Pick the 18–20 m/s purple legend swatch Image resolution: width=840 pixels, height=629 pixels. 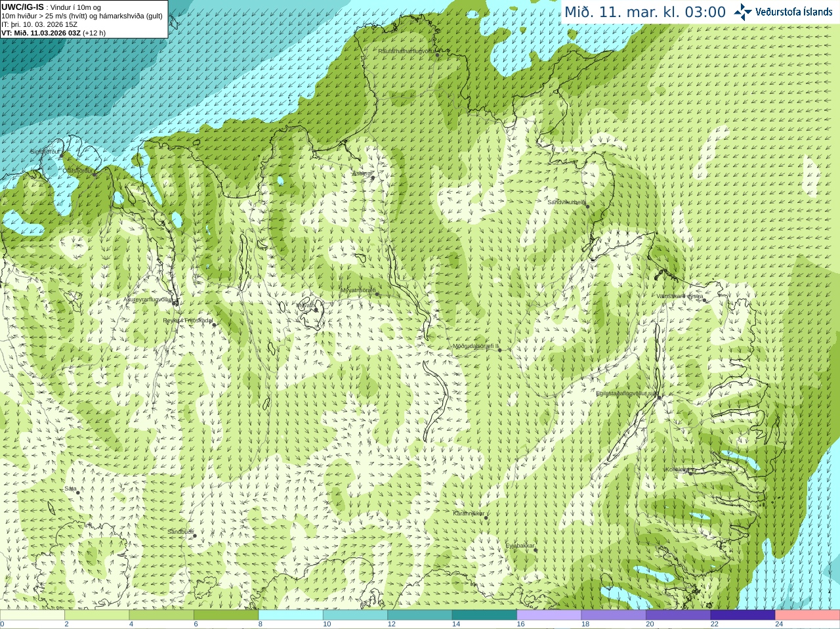point(614,615)
